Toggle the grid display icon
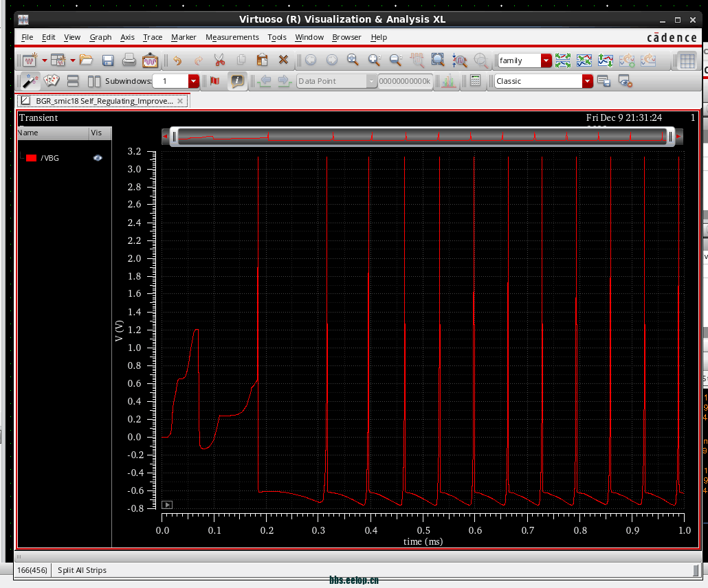708x588 pixels. pos(687,61)
